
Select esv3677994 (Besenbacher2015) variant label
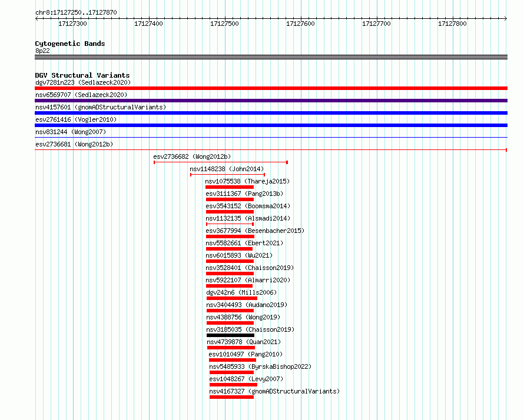tap(255, 231)
